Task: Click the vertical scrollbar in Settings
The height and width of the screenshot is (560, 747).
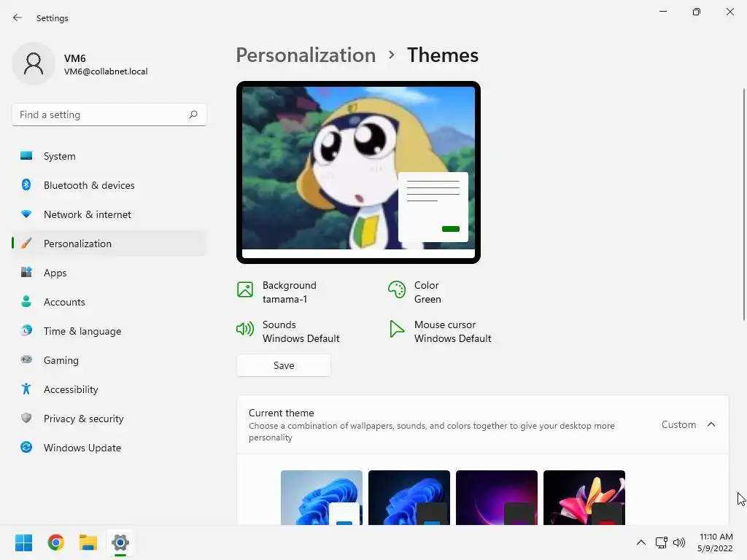Action: pos(744,205)
